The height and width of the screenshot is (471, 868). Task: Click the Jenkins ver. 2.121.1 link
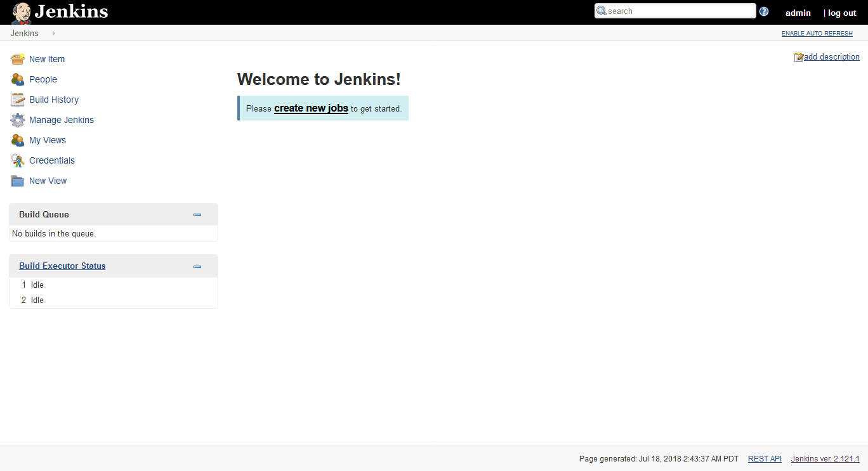825,459
